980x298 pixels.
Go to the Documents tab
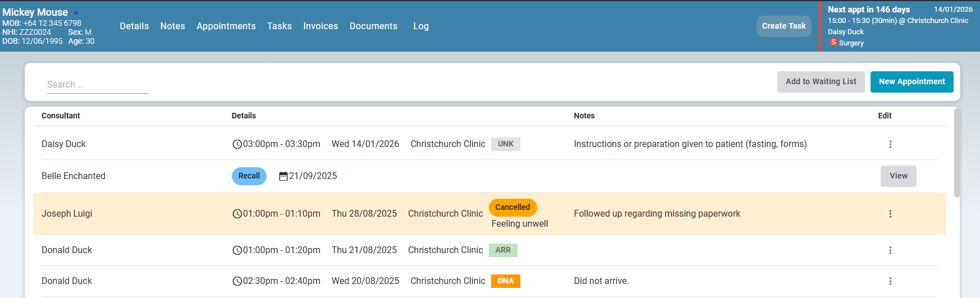coord(373,26)
